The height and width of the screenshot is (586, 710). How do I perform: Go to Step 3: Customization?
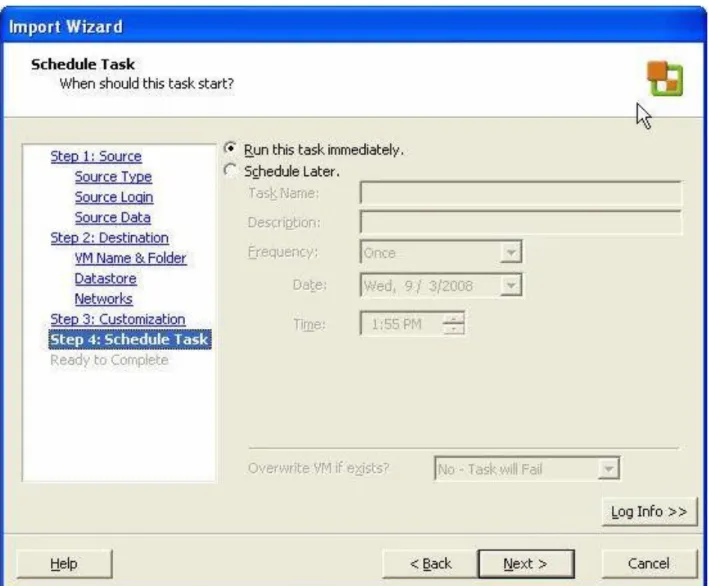pyautogui.click(x=118, y=319)
